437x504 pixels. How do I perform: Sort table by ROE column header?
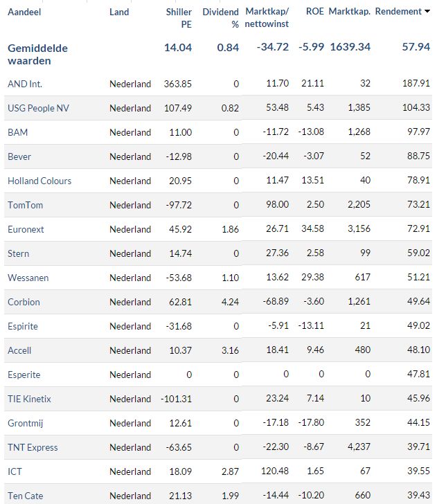pos(315,12)
